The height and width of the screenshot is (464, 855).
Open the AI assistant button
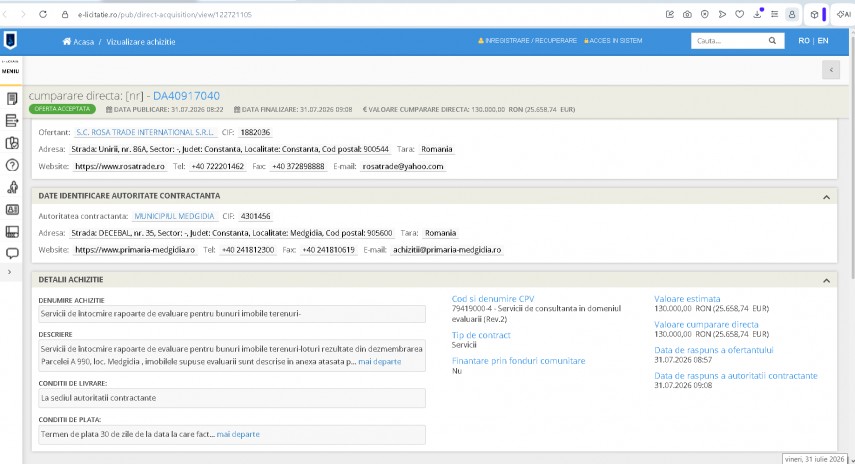tap(844, 15)
